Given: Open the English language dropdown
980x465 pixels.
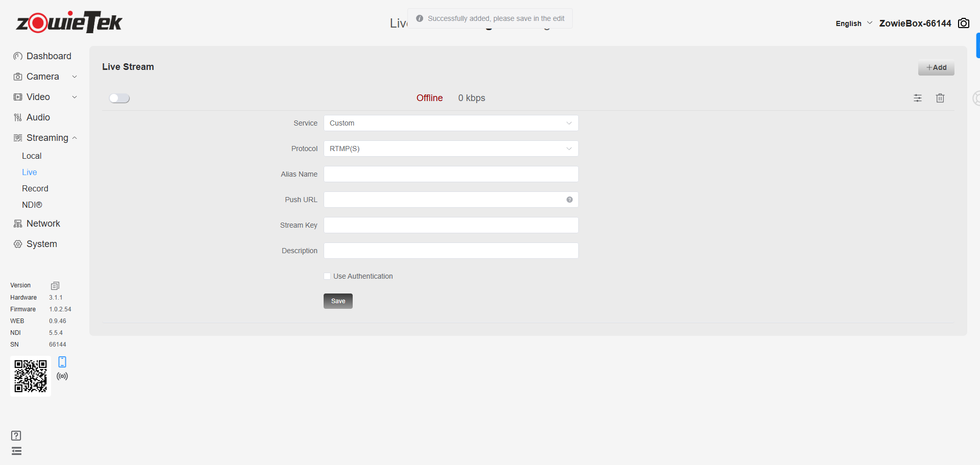Looking at the screenshot, I should click(x=853, y=23).
